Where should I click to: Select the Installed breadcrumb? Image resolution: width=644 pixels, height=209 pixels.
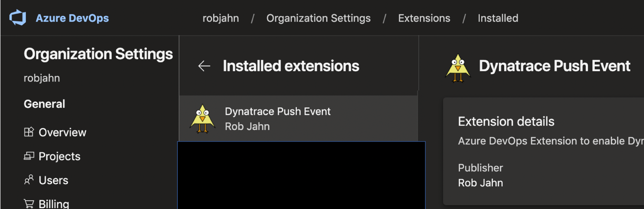(x=498, y=18)
